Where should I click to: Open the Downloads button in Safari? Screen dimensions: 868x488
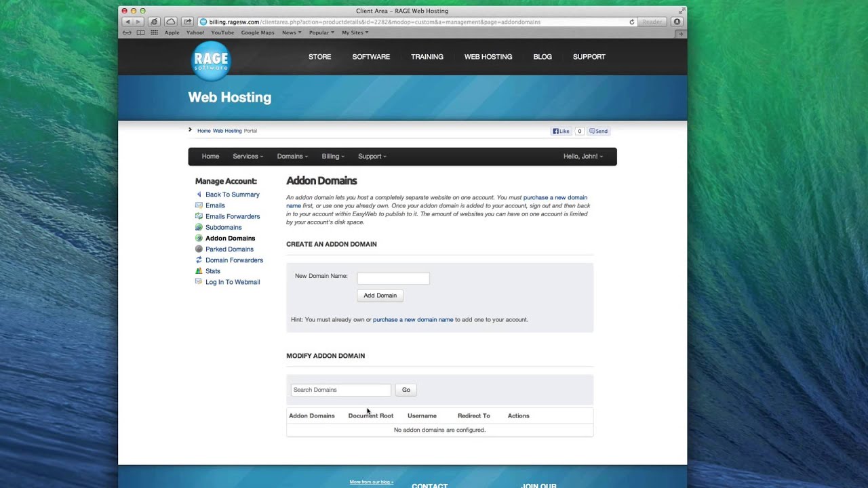(677, 22)
